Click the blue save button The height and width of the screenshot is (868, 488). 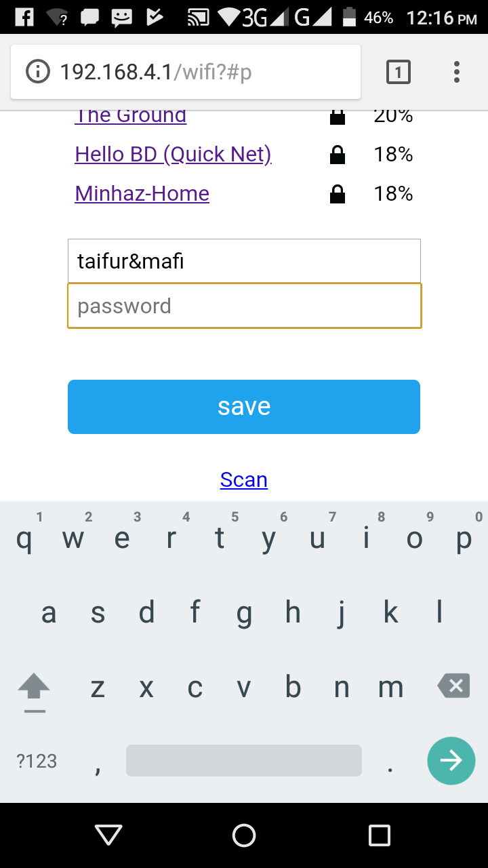tap(244, 407)
